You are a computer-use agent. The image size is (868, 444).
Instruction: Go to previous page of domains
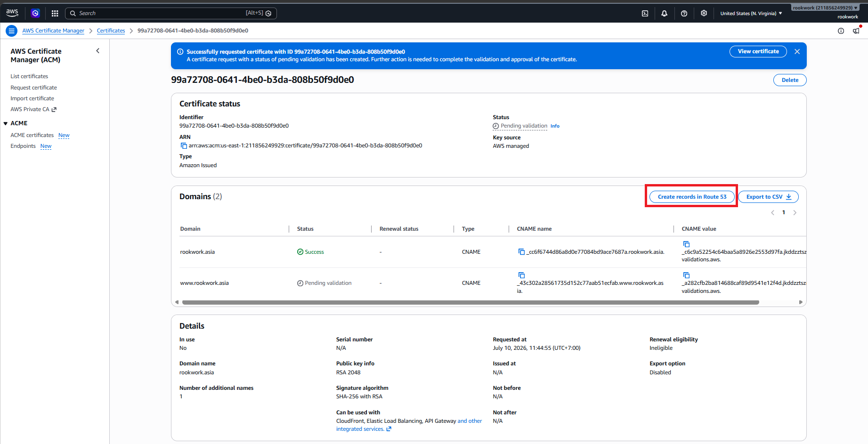click(x=772, y=213)
